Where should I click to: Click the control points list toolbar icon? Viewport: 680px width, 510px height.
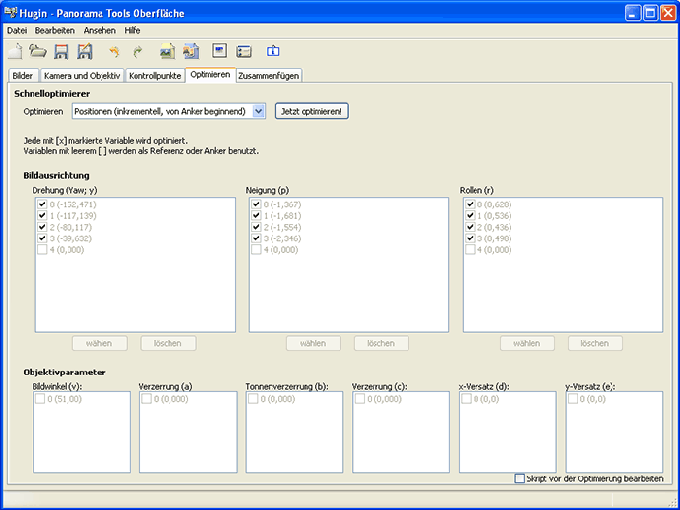pyautogui.click(x=244, y=52)
